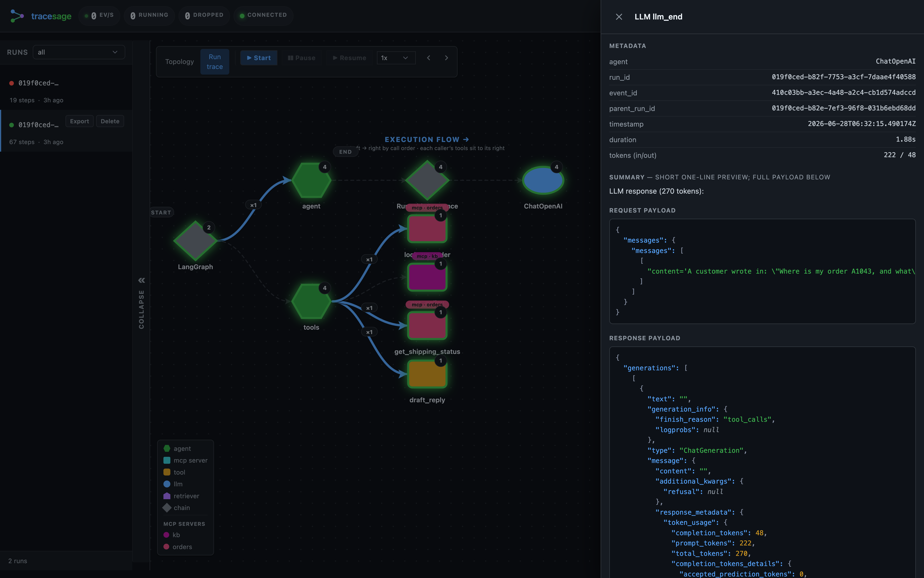Click the run_id value 019f0ced-b82f-7753
924x578 pixels.
coord(843,77)
